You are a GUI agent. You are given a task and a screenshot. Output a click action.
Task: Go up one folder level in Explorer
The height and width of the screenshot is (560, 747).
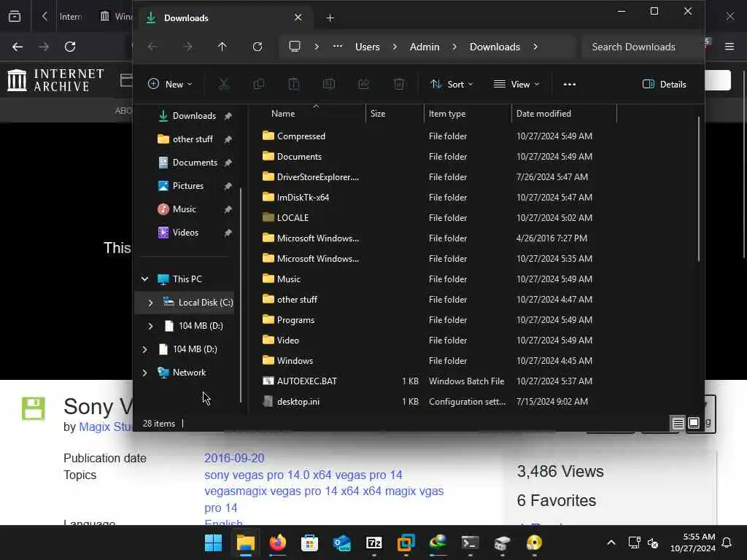coord(222,47)
